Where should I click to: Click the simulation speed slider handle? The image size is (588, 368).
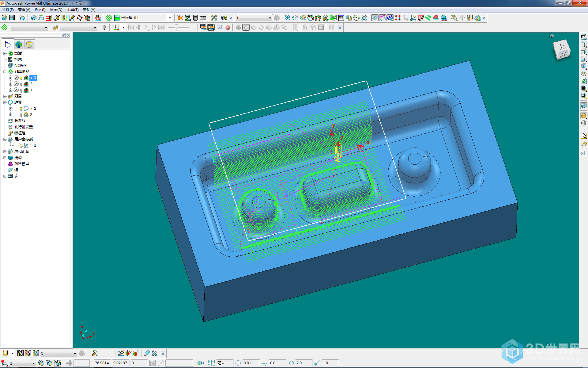pyautogui.click(x=176, y=28)
